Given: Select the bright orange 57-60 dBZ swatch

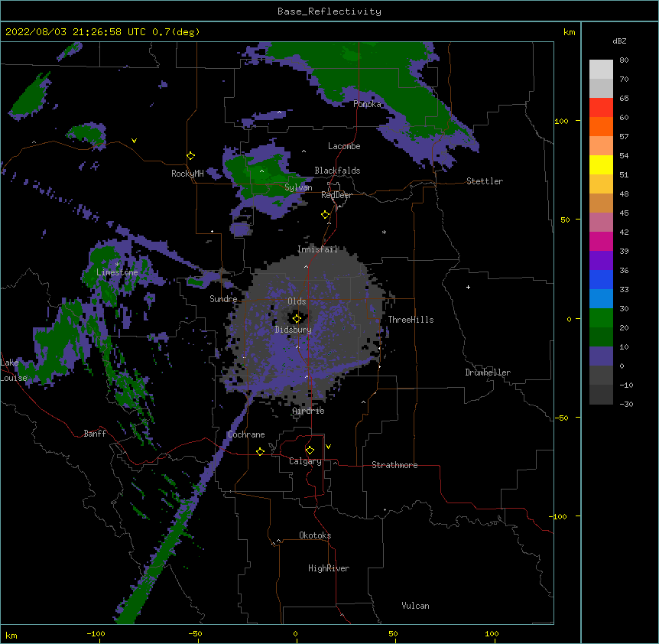Looking at the screenshot, I should point(601,126).
